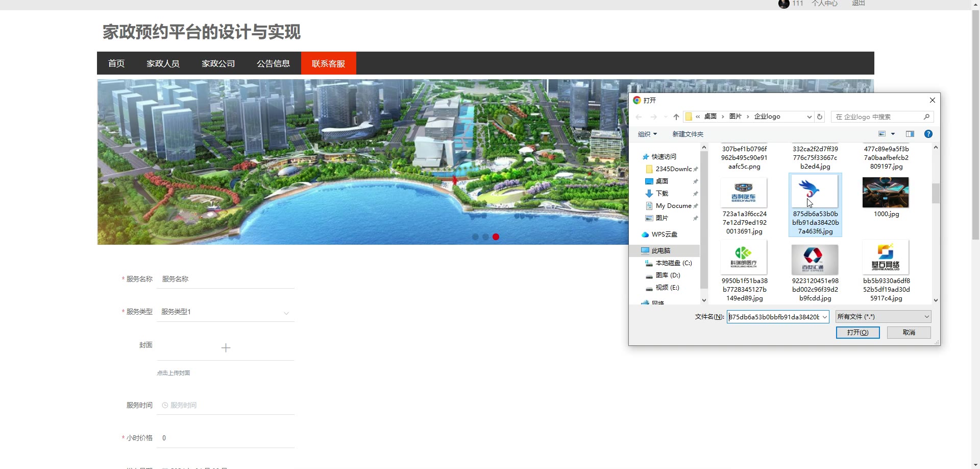The height and width of the screenshot is (469, 980).
Task: Click the forward arrow in file dialog
Action: pyautogui.click(x=653, y=117)
